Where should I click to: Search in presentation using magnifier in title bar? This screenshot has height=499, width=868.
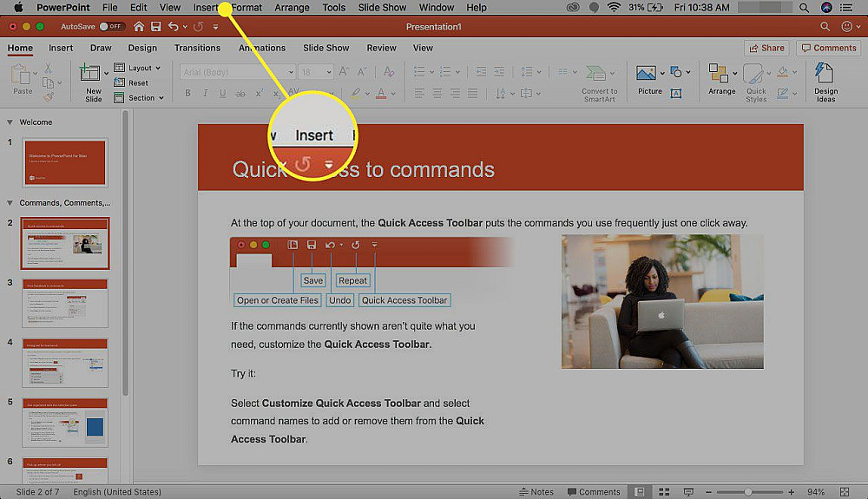(x=825, y=26)
